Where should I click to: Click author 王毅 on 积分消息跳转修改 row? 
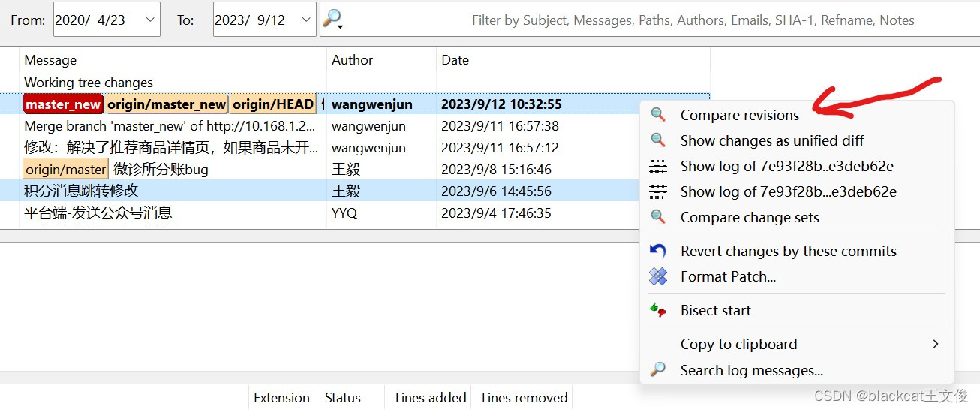(346, 191)
